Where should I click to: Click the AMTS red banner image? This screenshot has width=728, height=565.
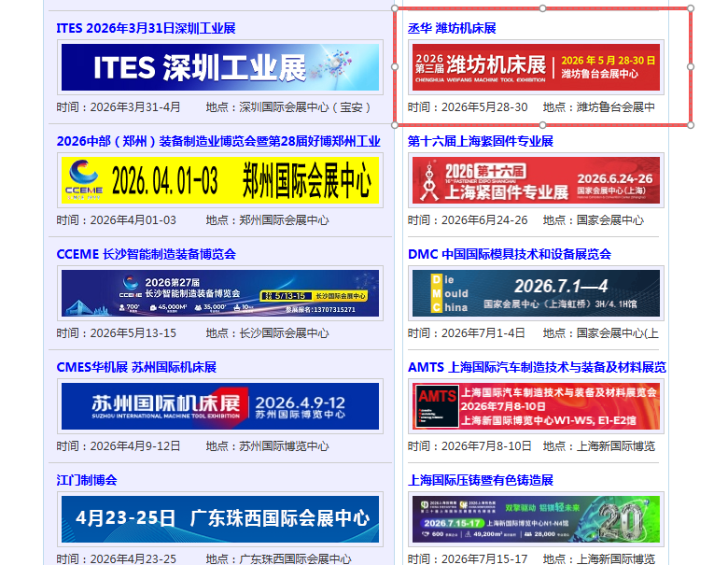tap(536, 406)
